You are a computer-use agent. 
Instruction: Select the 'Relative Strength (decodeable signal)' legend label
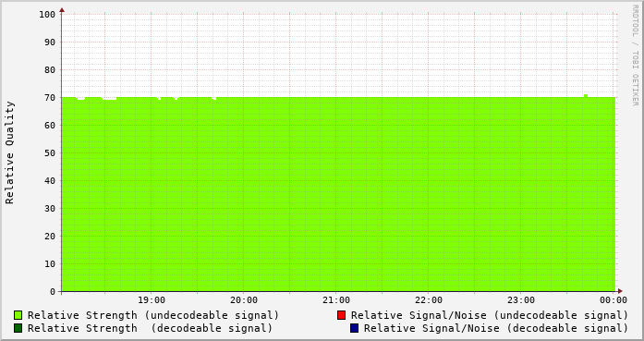pos(150,328)
